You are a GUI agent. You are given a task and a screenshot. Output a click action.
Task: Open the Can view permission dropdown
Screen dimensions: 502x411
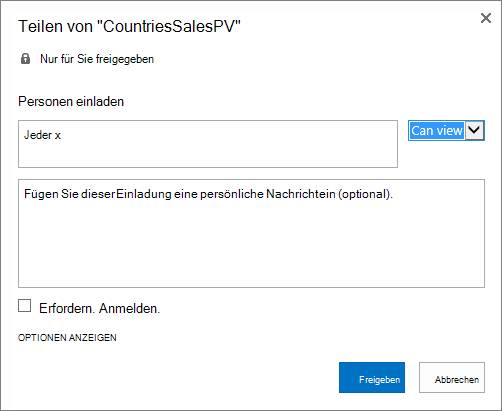click(446, 130)
